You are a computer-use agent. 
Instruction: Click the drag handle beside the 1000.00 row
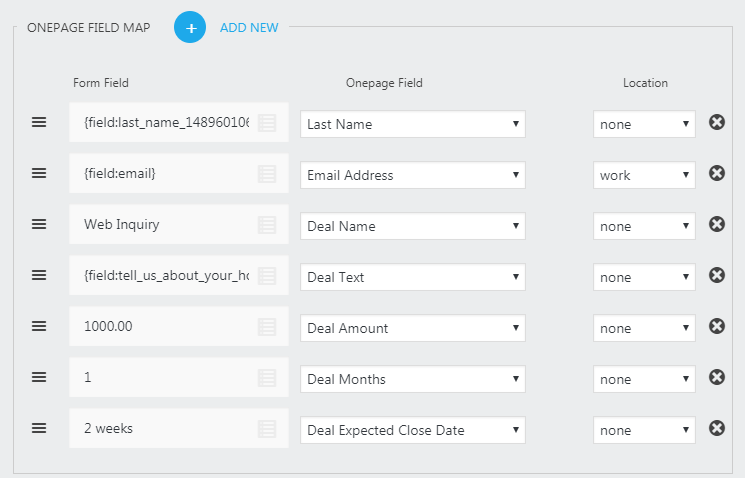point(39,326)
